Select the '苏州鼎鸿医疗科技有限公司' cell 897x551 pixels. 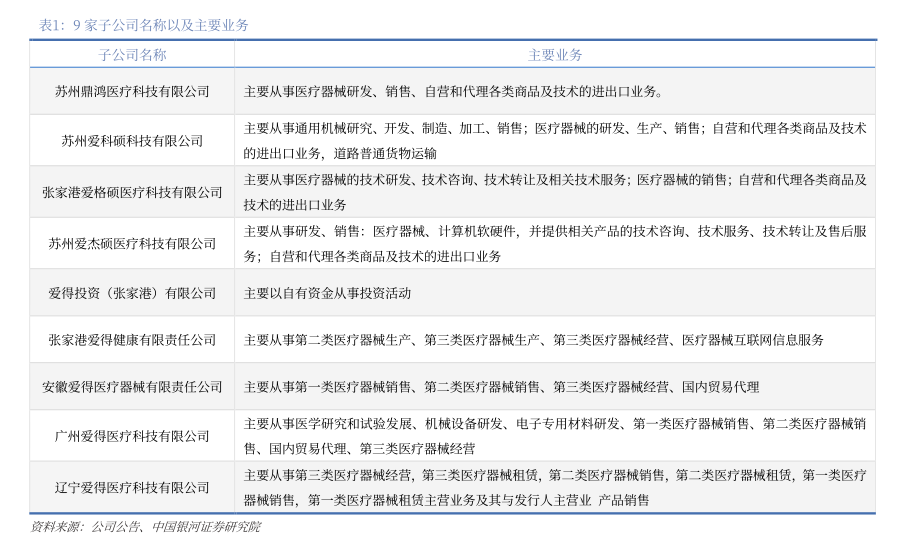[132, 91]
